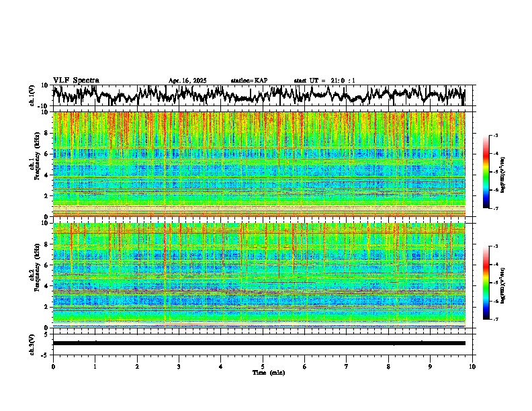
Task: Click time-axis tick label "9"
Action: [x=430, y=367]
